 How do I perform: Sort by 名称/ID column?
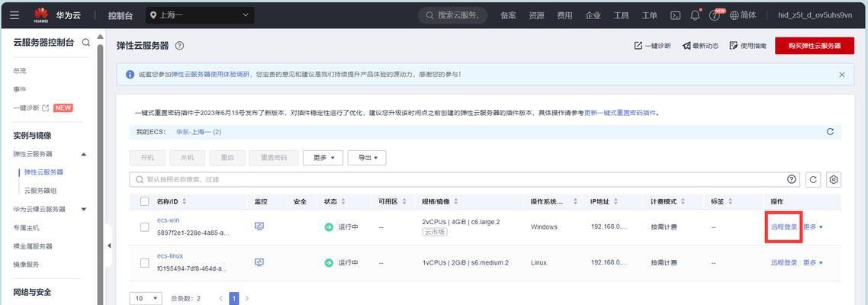pos(185,201)
